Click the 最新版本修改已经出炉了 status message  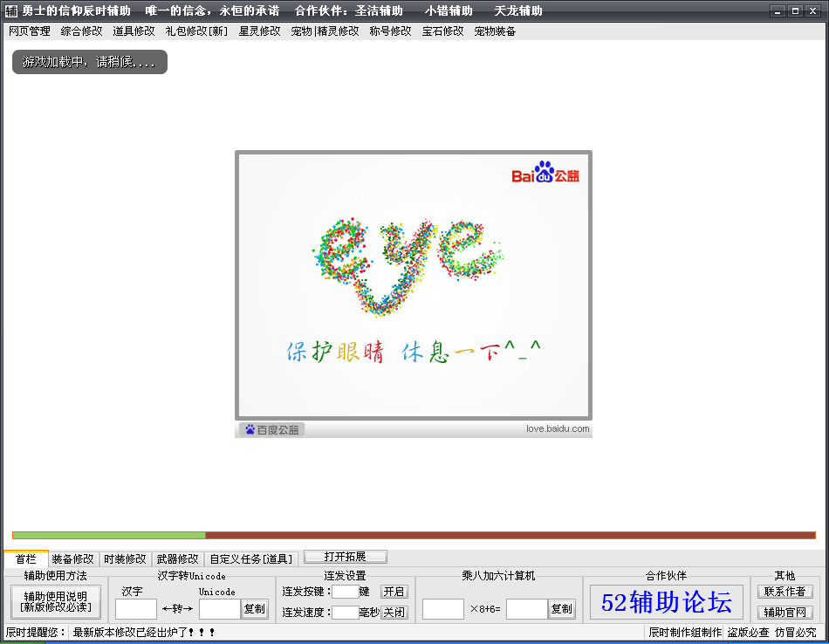coord(144,632)
